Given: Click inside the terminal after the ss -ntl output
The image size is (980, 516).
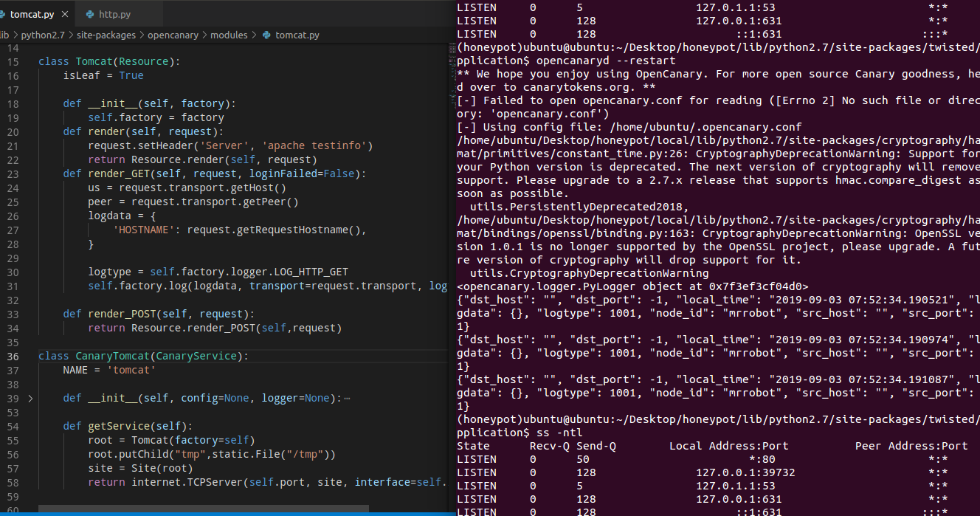Looking at the screenshot, I should (701, 509).
